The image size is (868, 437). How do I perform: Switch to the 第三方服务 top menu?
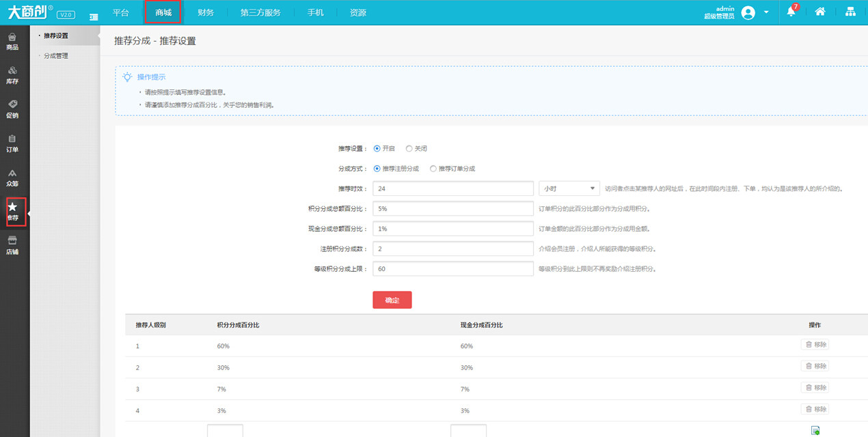[260, 12]
